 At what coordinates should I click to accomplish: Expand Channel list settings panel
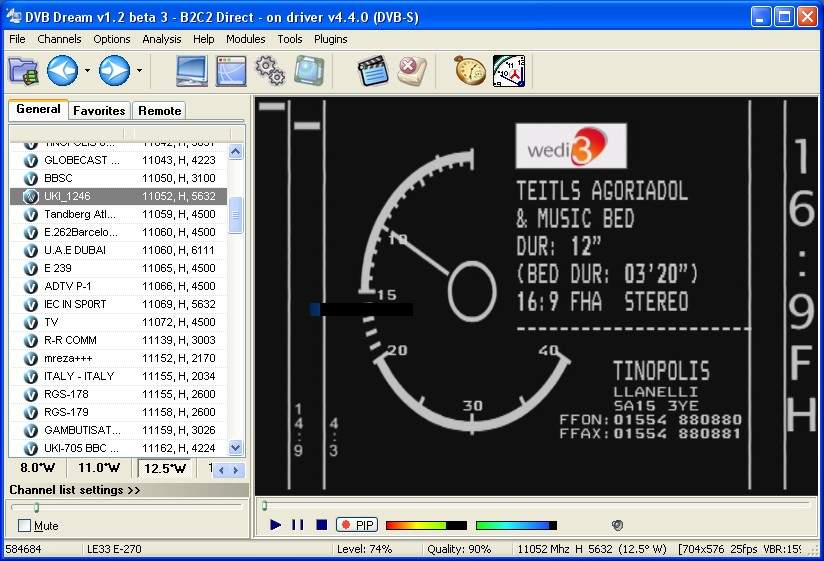tap(75, 490)
